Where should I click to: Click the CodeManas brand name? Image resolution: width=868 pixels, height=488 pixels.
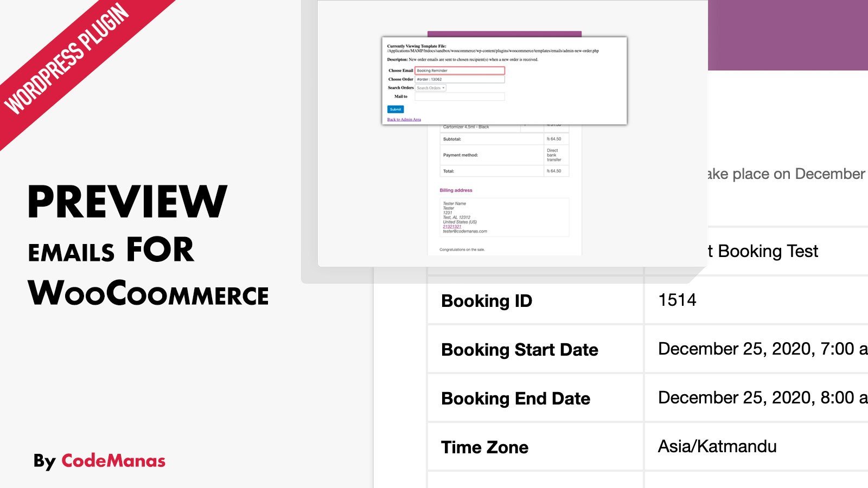click(113, 461)
